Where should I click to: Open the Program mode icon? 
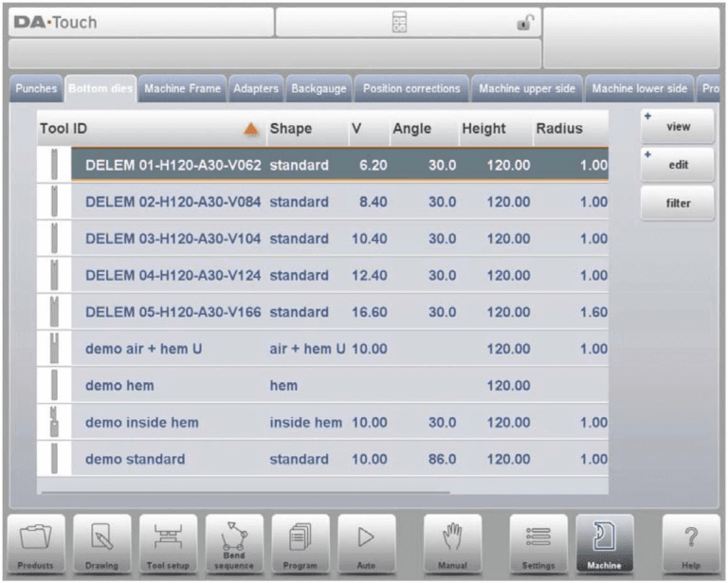(x=300, y=544)
